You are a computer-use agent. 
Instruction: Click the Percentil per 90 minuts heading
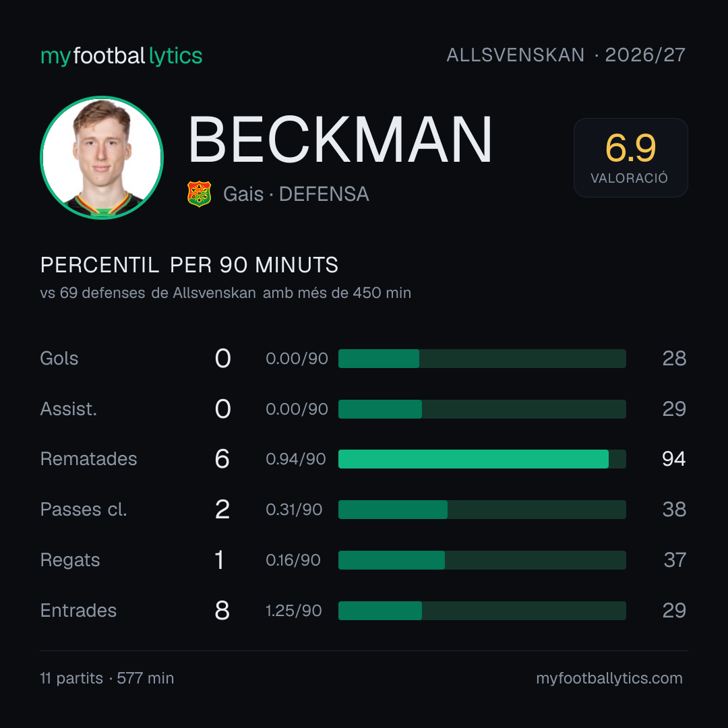click(189, 265)
